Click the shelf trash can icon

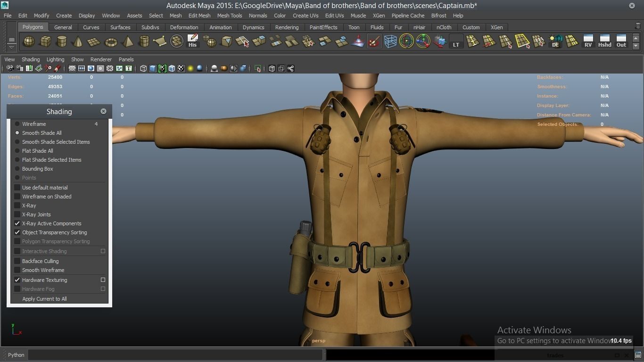point(638,26)
